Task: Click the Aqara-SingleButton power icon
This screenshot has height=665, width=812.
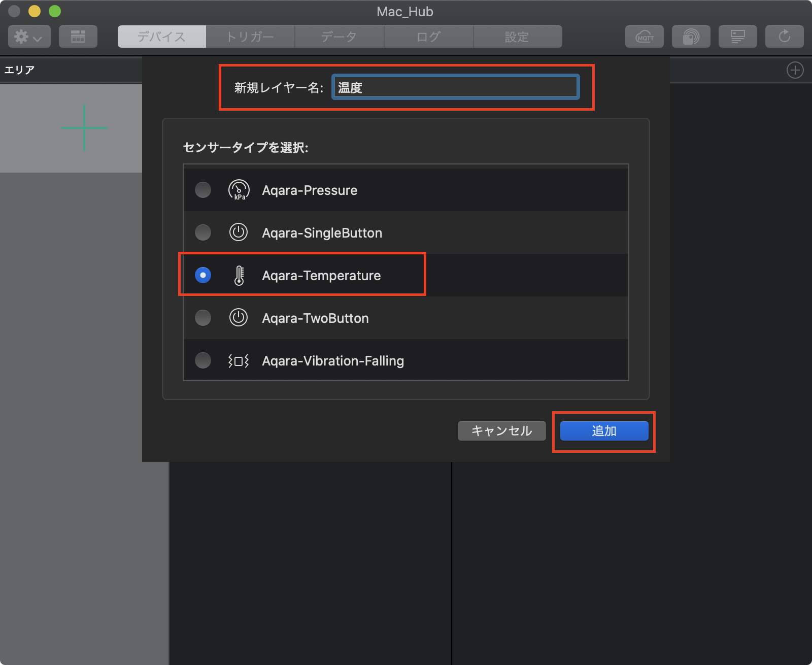Action: 239,232
